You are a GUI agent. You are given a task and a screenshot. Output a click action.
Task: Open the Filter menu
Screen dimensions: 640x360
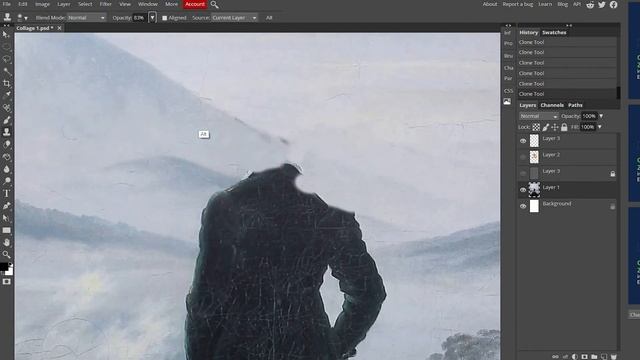[x=105, y=4]
